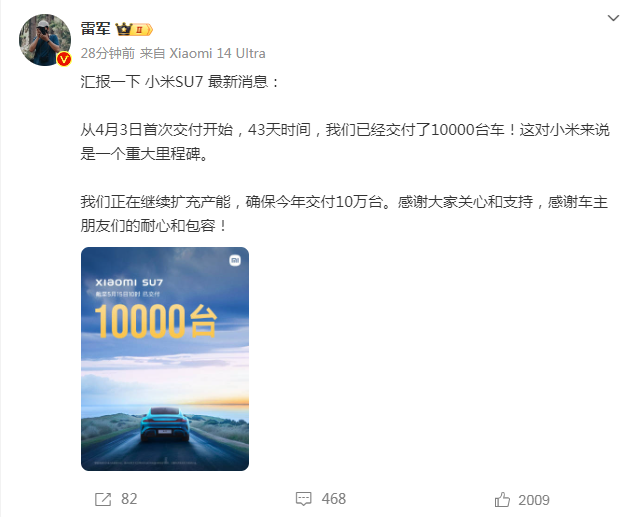The width and height of the screenshot is (640, 517).
Task: Click 雷军's profile avatar photo
Action: coord(45,40)
